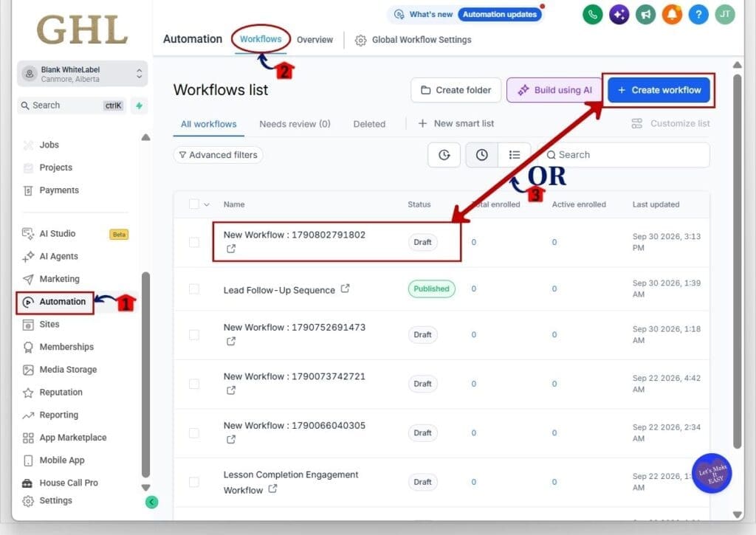756x535 pixels.
Task: Click sidebar scroll down arrow
Action: coord(145,487)
